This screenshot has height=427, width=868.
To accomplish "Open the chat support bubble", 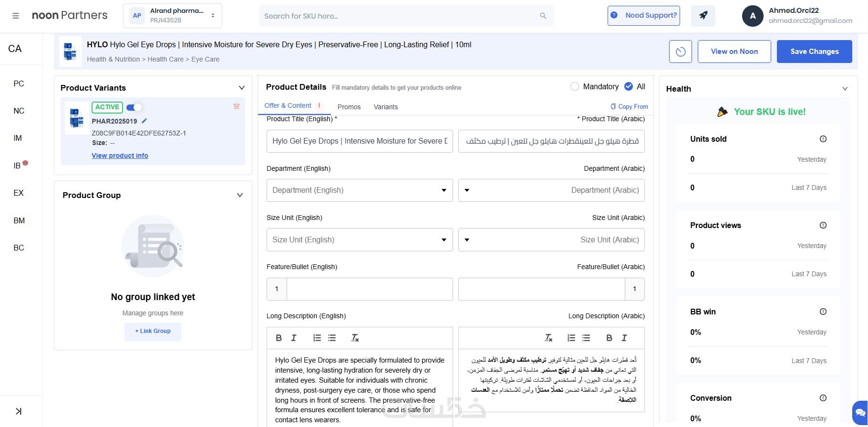I will click(x=860, y=412).
